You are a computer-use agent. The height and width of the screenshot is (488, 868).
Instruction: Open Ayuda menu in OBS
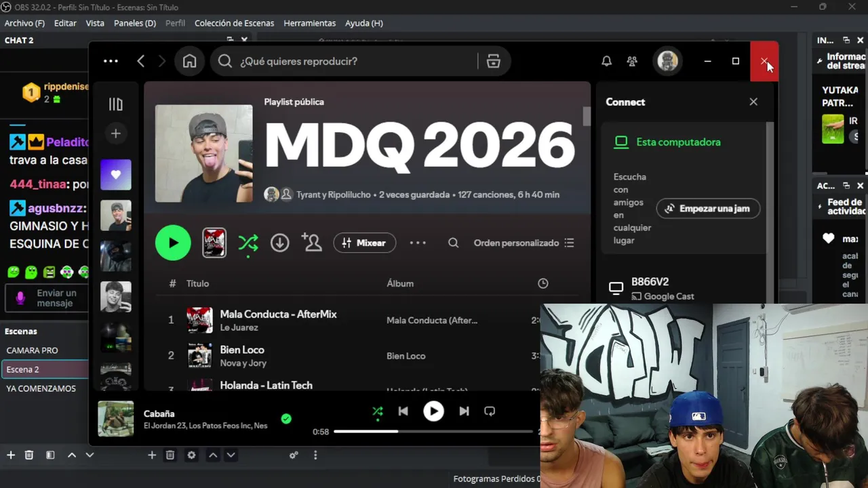[364, 23]
